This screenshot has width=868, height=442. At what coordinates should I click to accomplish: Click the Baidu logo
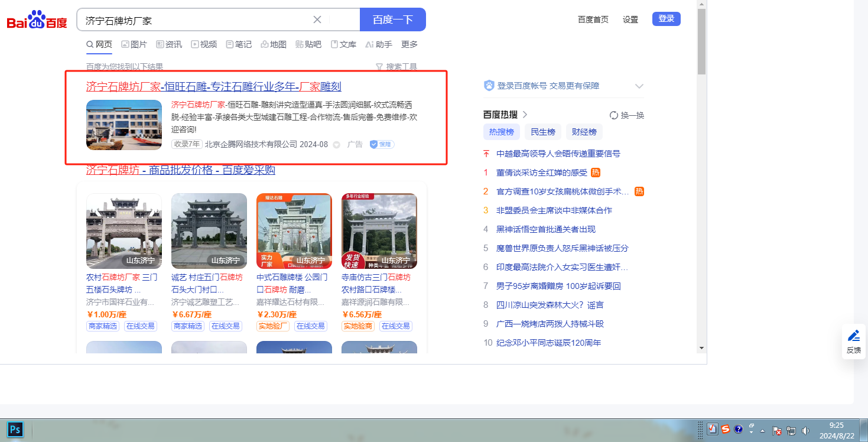(x=37, y=21)
